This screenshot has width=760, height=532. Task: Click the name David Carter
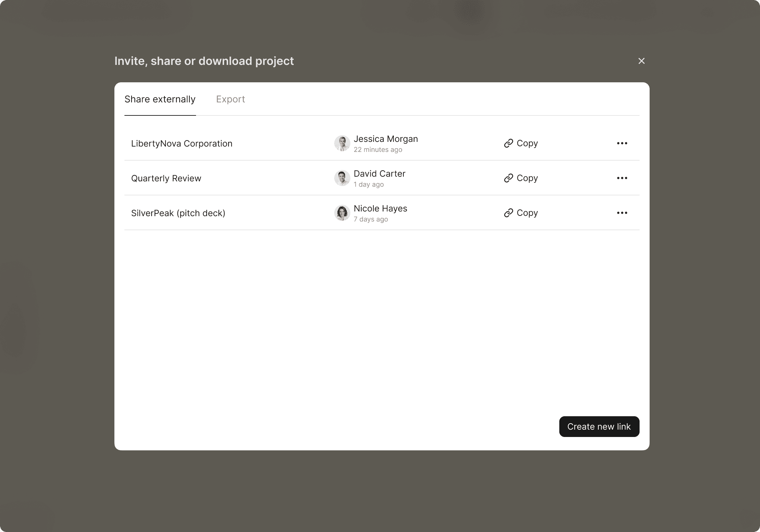[379, 174]
